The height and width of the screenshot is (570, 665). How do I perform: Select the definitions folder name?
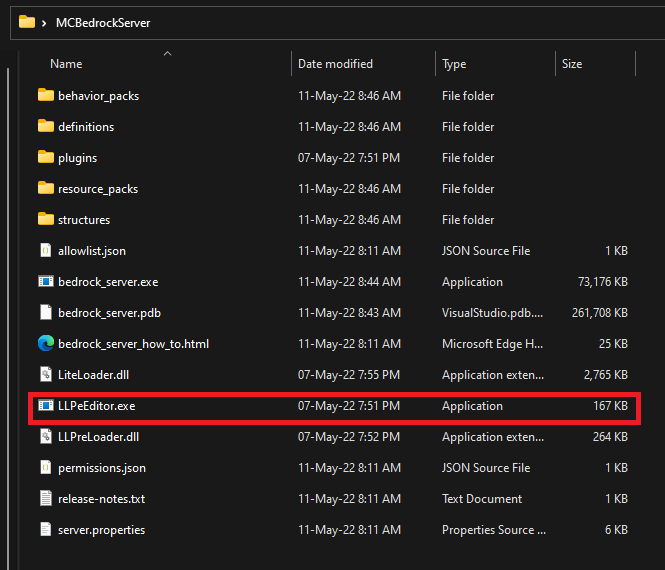coord(86,127)
